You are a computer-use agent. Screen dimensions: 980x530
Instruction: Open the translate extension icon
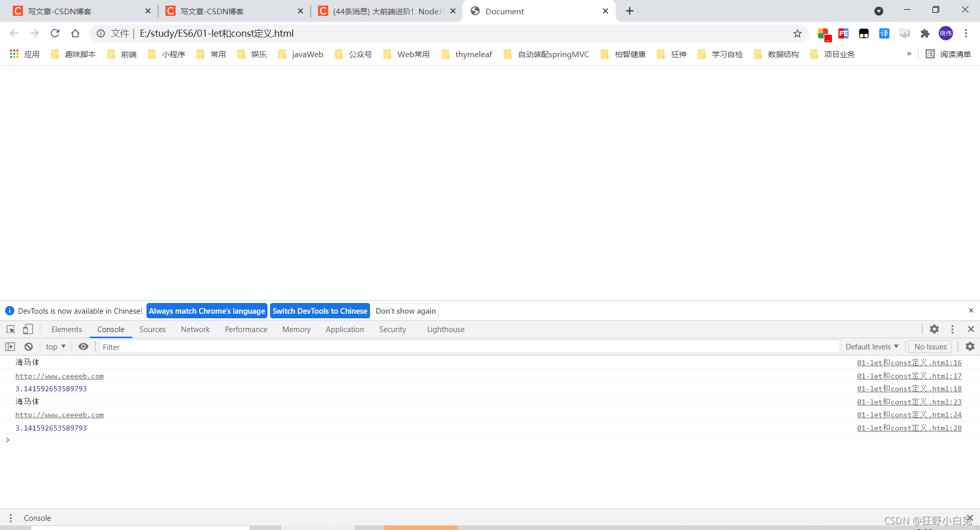pos(884,34)
